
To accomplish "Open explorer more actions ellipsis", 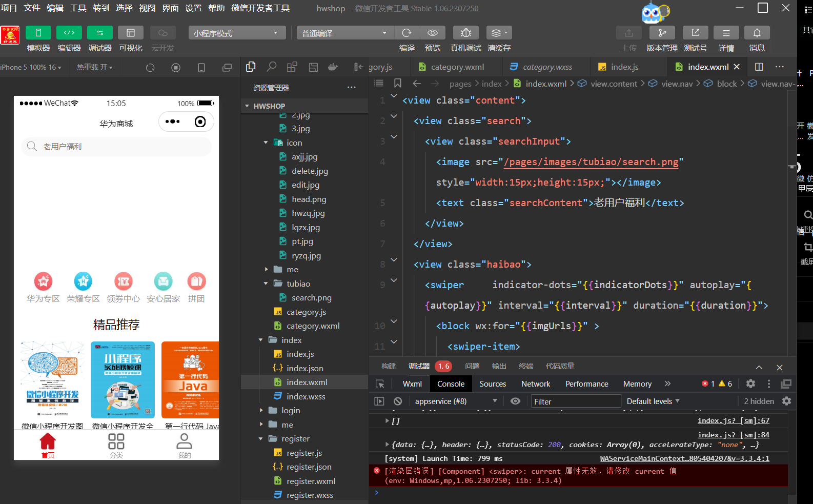I will (352, 87).
